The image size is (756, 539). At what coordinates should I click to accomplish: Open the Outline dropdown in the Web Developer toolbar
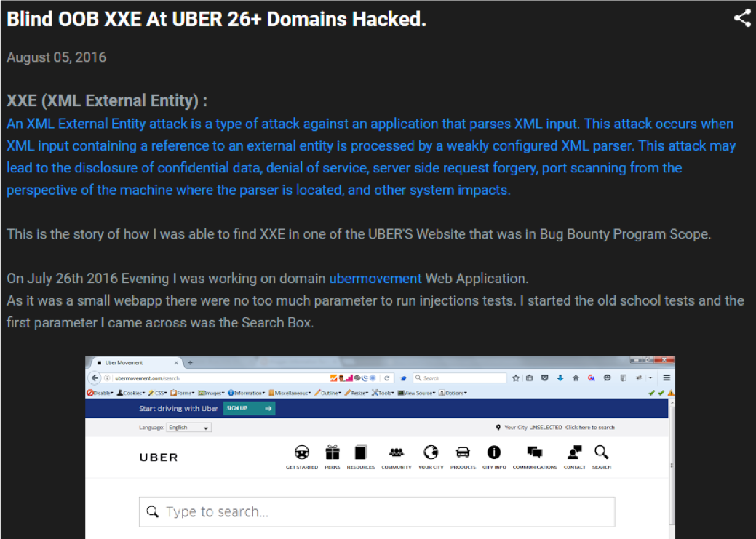pos(327,393)
